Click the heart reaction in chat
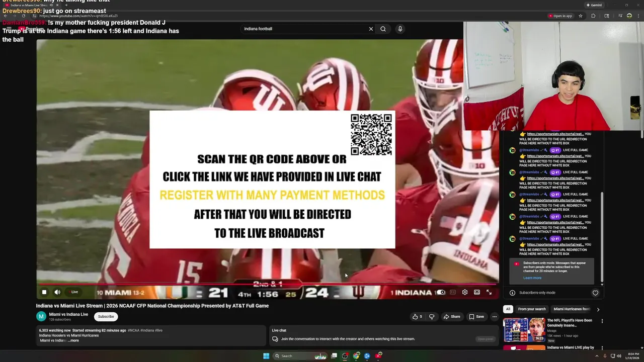 pos(595,293)
